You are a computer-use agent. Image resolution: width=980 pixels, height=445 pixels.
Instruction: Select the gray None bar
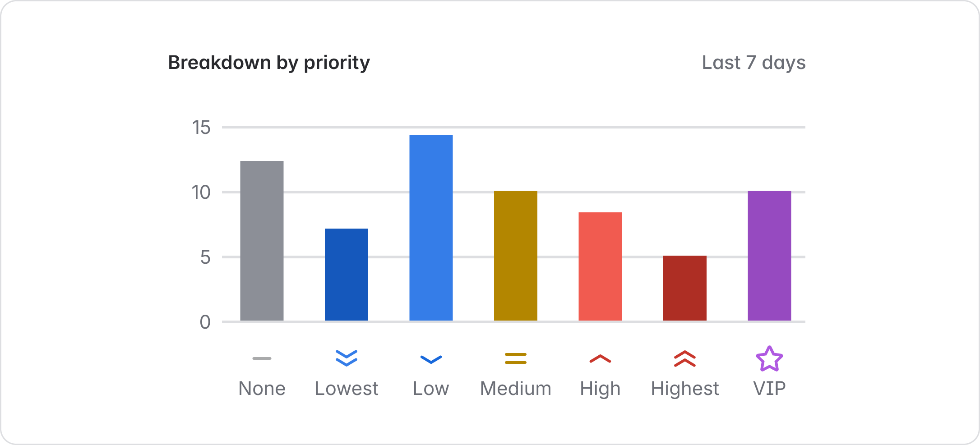point(262,241)
